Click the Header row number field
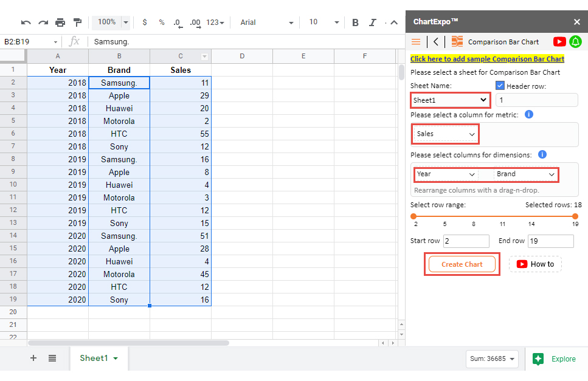 (x=537, y=100)
